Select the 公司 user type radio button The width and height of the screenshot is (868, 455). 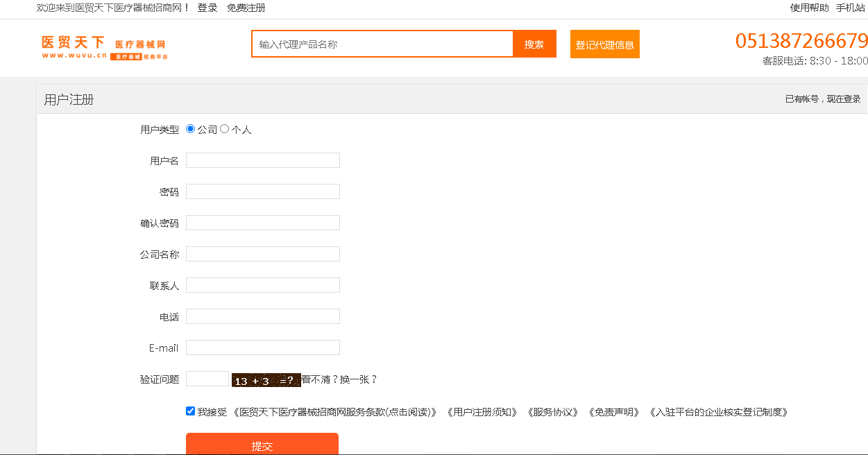point(191,129)
